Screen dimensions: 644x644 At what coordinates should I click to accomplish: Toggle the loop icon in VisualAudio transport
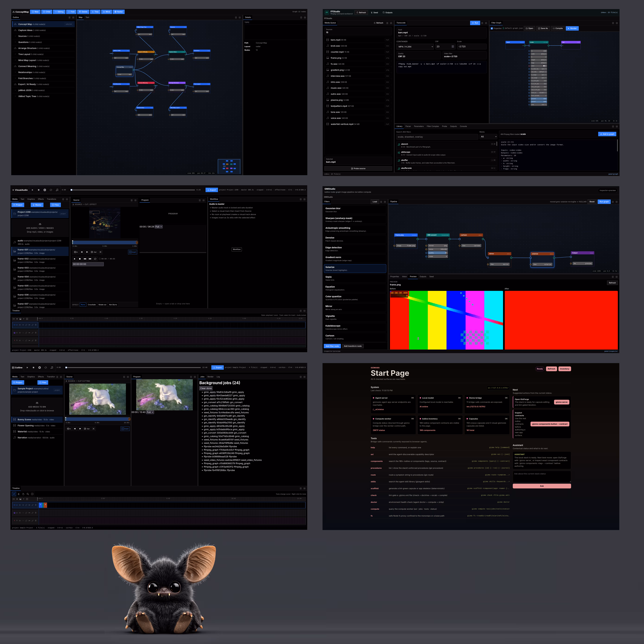(51, 190)
